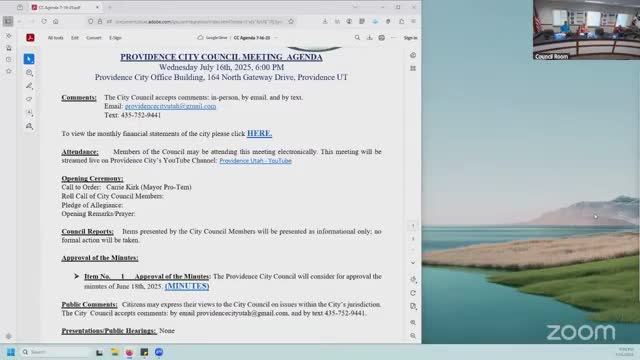This screenshot has height=360, width=640.
Task: Download the PDF from Acrobat toolbar
Action: tap(369, 38)
